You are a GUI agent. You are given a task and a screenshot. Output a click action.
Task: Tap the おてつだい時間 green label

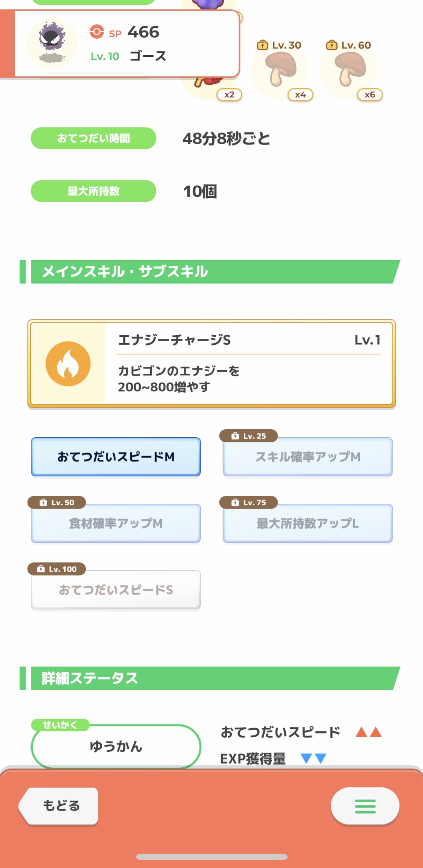point(93,138)
